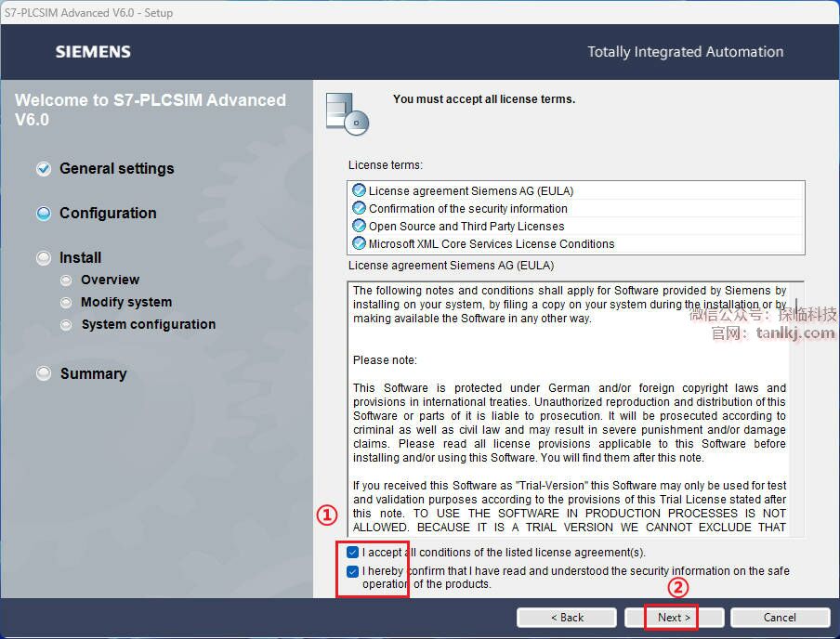Click the status icon beside License agreement Siemens AG (EULA)
The image size is (840, 639).
click(x=359, y=190)
